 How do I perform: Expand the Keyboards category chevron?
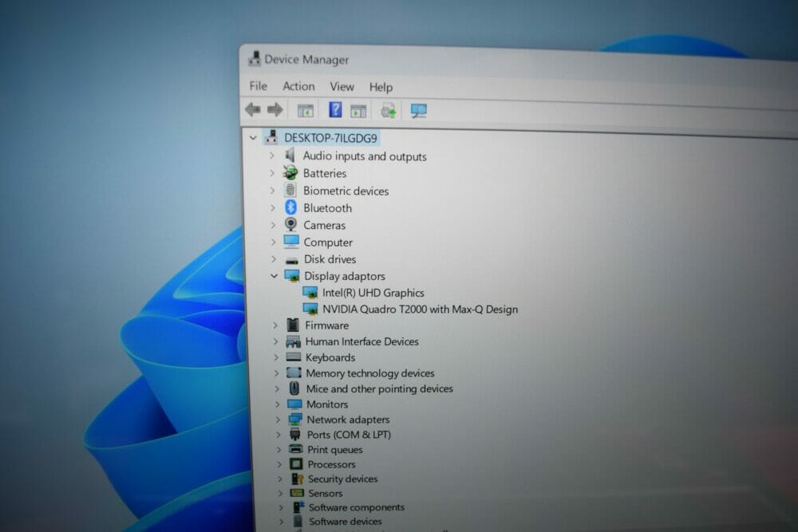click(276, 357)
